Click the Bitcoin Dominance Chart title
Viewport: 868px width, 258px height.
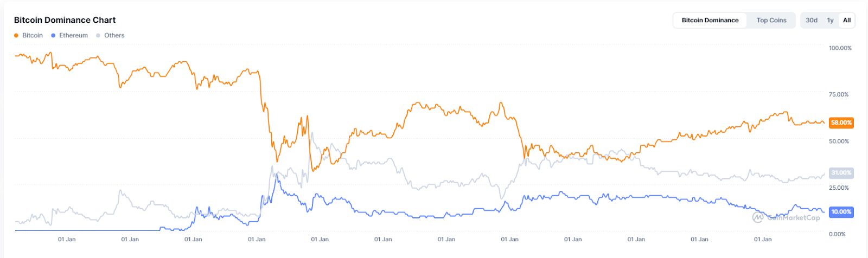click(65, 20)
